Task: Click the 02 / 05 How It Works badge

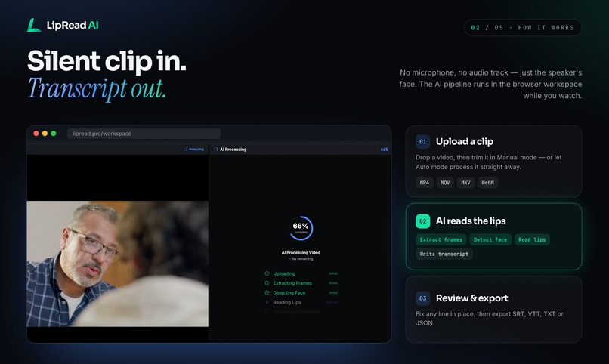Action: 523,28
